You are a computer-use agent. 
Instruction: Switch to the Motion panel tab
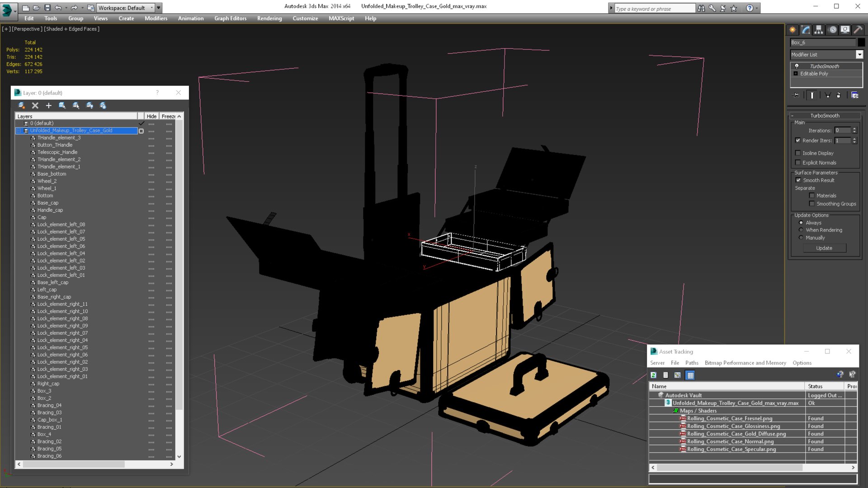pyautogui.click(x=832, y=30)
